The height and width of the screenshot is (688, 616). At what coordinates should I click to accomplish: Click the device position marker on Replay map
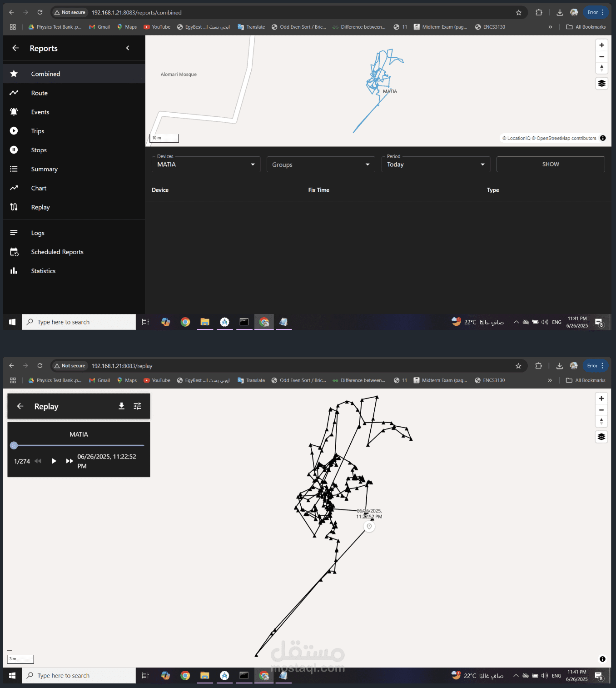click(369, 527)
